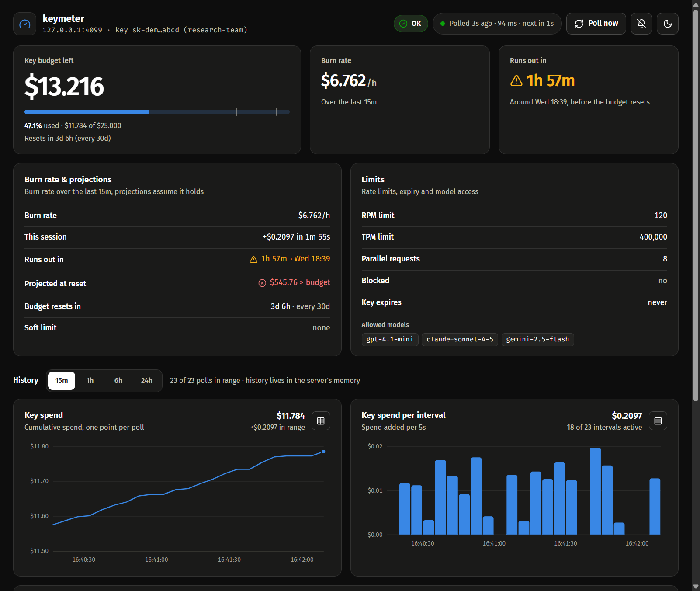
Task: Click the key budget progress bar
Action: point(157,112)
